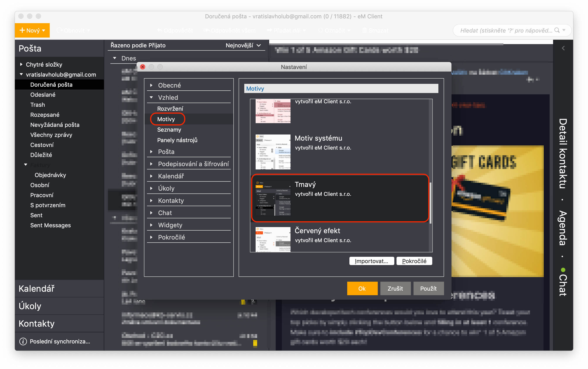Collapse right sidebar with chevron icon
This screenshot has height=369, width=588.
pyautogui.click(x=563, y=48)
